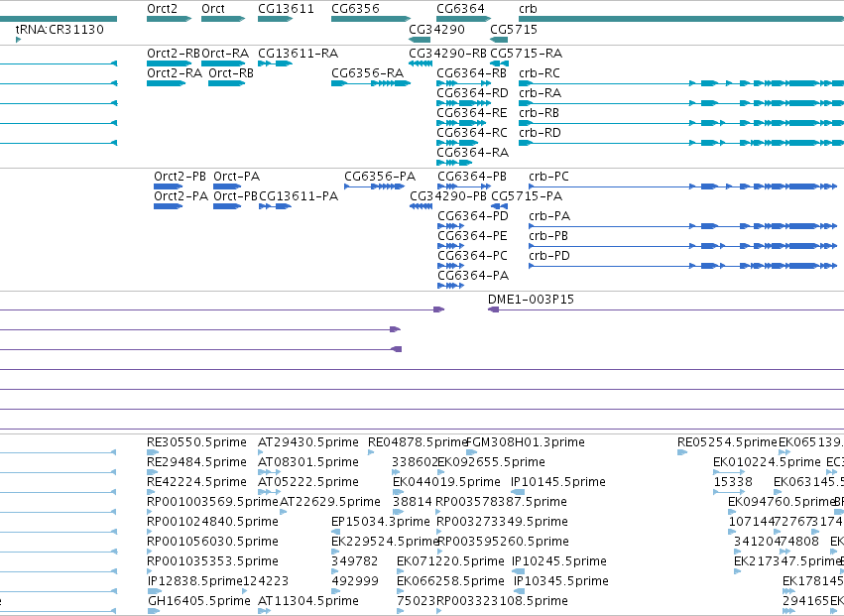Viewport: 844px width, 616px height.
Task: Select the Orct2-RA transcript bar
Action: [167, 83]
